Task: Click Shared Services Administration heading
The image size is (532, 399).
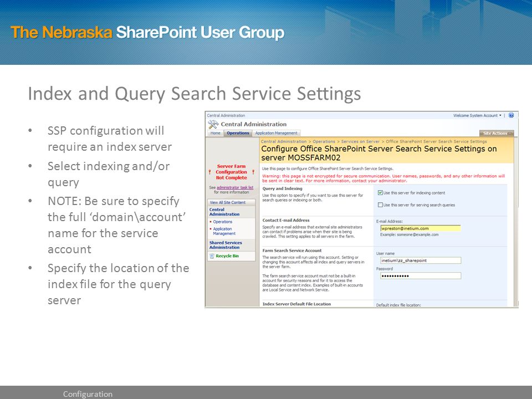Action: pyautogui.click(x=226, y=245)
